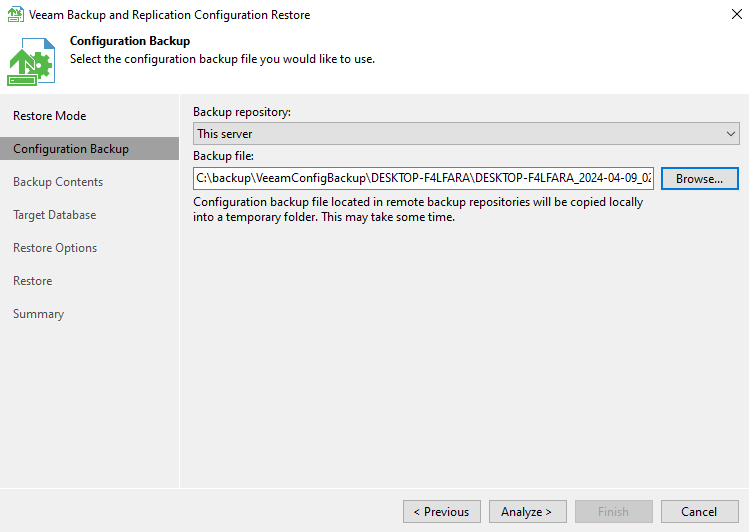Select the Target Database step
749x532 pixels.
tap(54, 215)
